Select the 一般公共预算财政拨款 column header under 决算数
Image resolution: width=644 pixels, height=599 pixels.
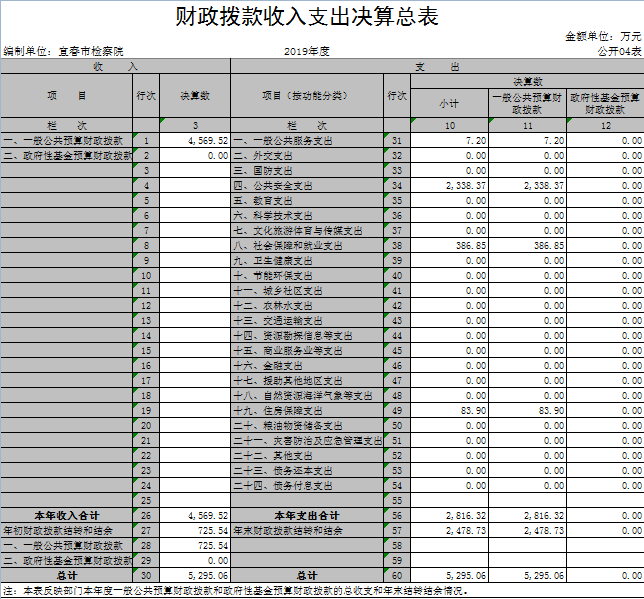528,102
